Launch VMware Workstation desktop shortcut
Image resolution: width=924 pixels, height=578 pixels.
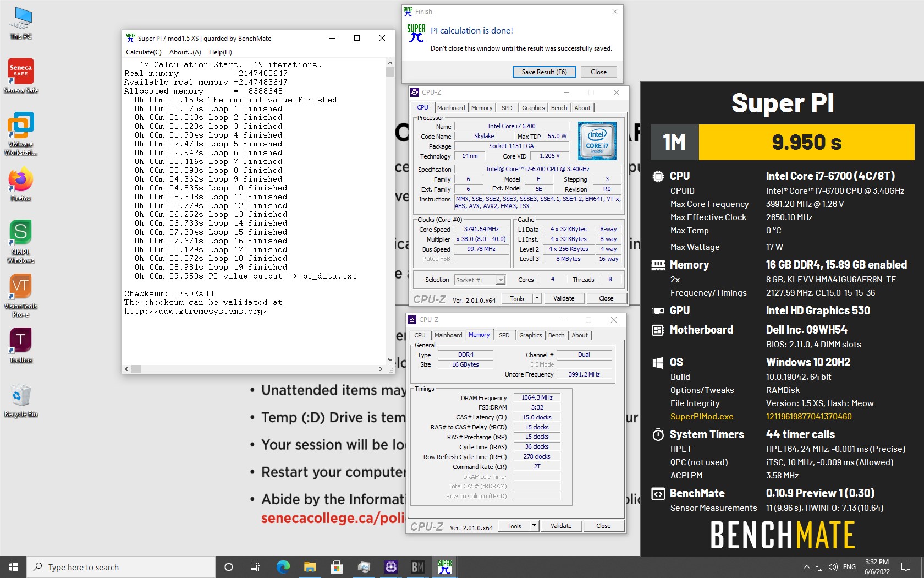point(21,134)
